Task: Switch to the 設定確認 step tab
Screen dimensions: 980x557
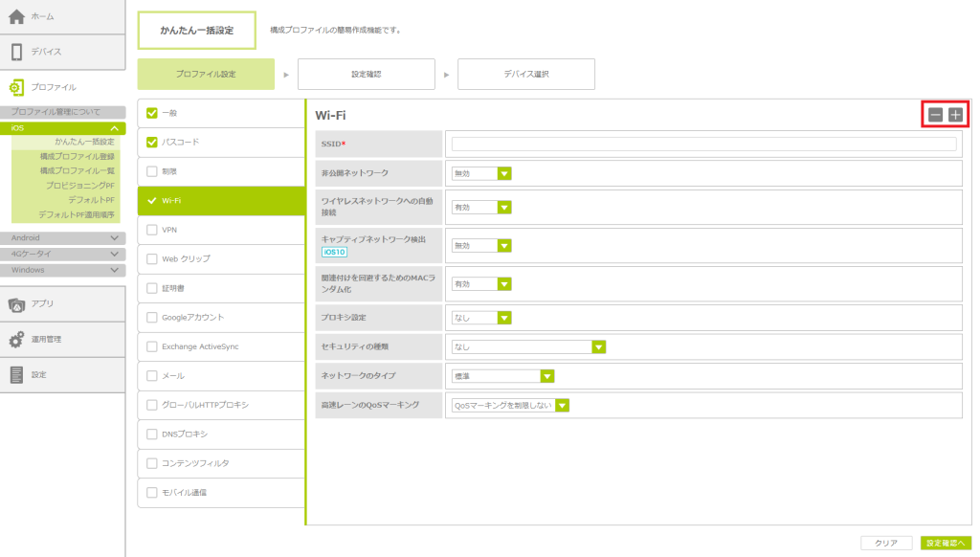Action: coord(366,74)
